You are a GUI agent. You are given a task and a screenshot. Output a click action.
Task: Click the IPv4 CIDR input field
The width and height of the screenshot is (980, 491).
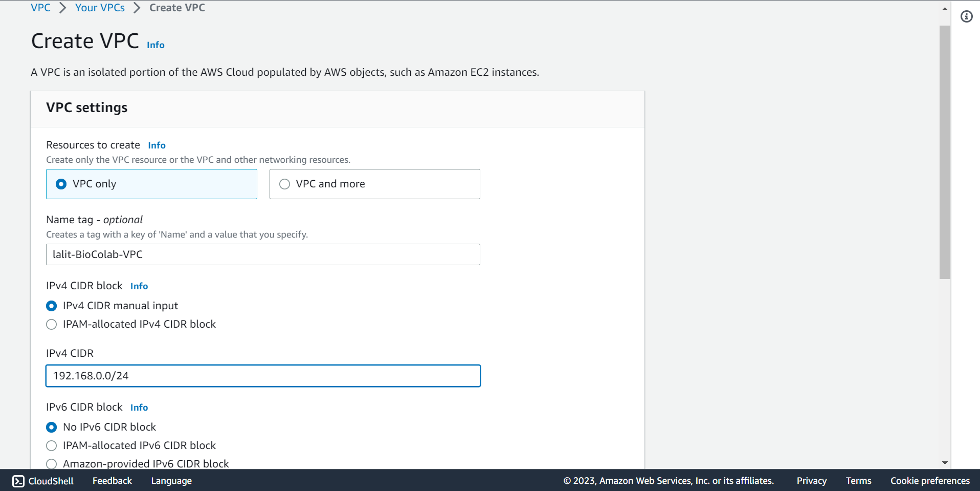click(x=263, y=376)
